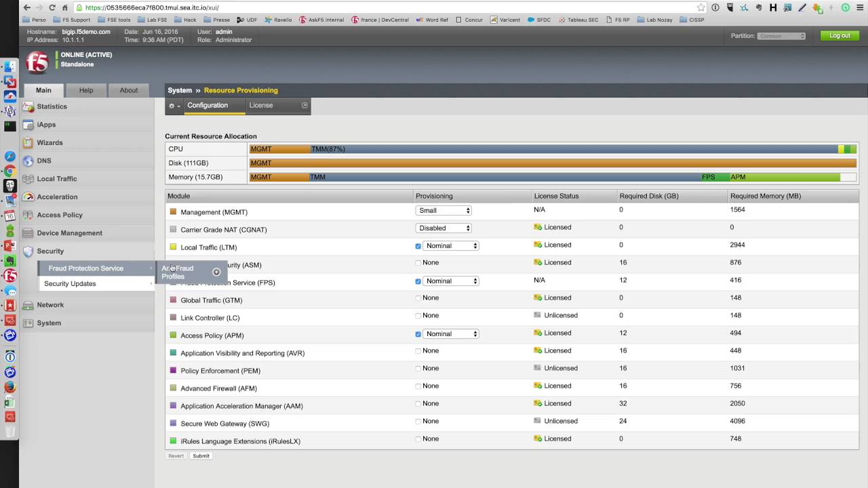868x488 pixels.
Task: Click the red F5 logo
Action: tap(37, 62)
